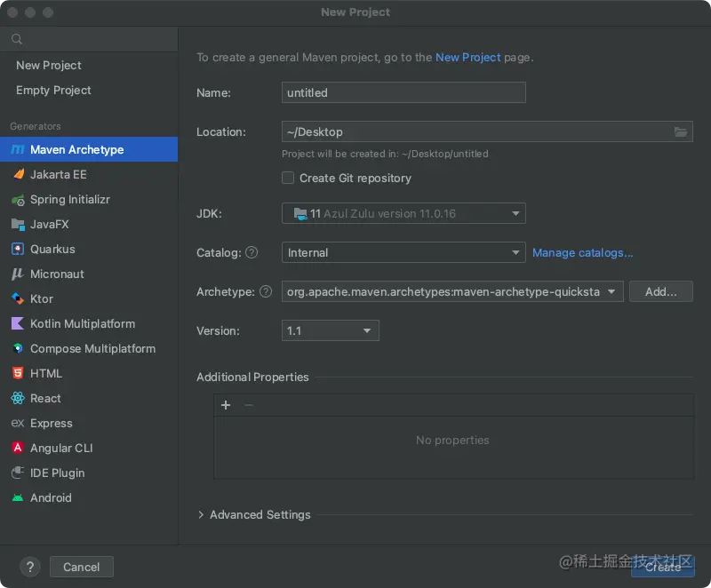Remove property with the minus icon

(249, 405)
